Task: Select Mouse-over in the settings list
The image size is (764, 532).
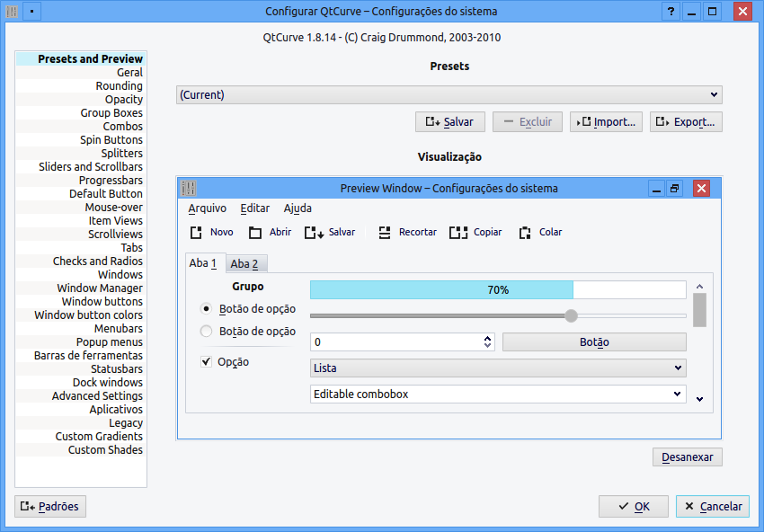Action: [x=80, y=207]
